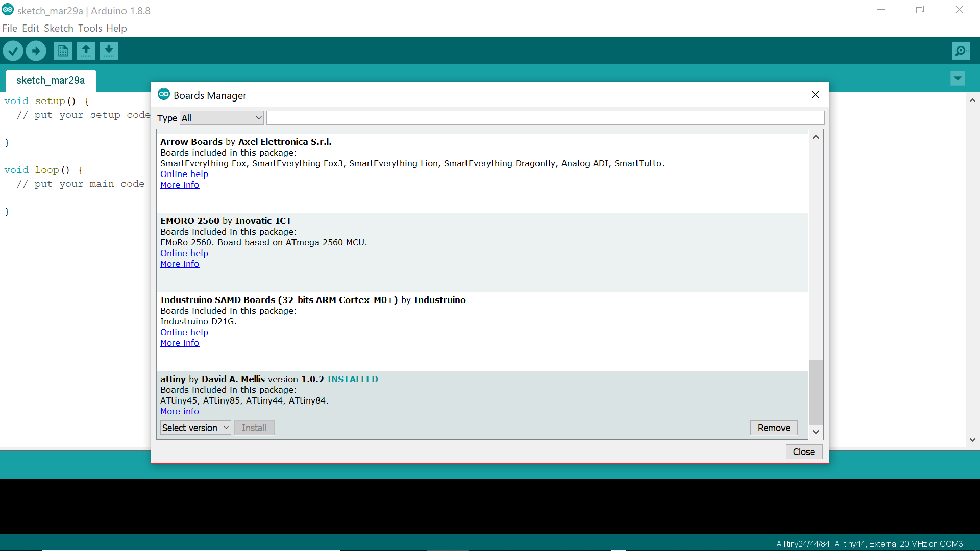Select the sketch_mar29a tab
980x553 pixels.
click(x=51, y=81)
